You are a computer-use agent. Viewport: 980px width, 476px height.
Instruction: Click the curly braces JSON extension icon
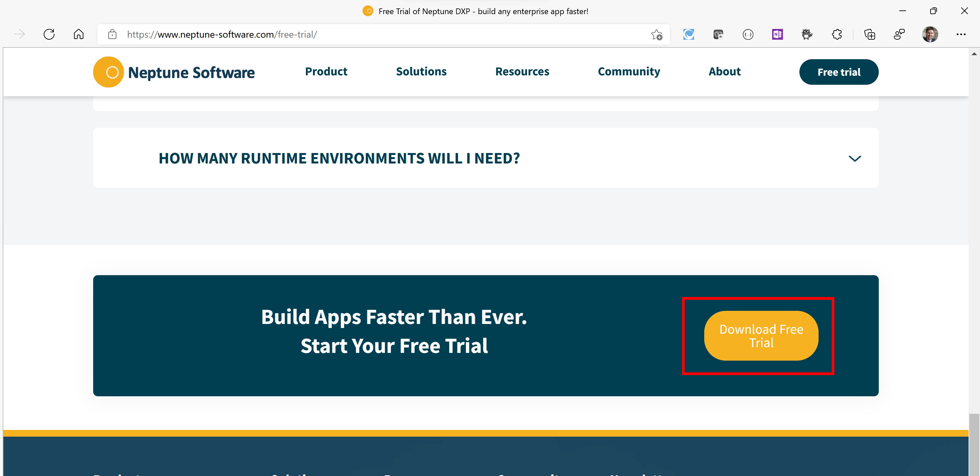pyautogui.click(x=748, y=34)
